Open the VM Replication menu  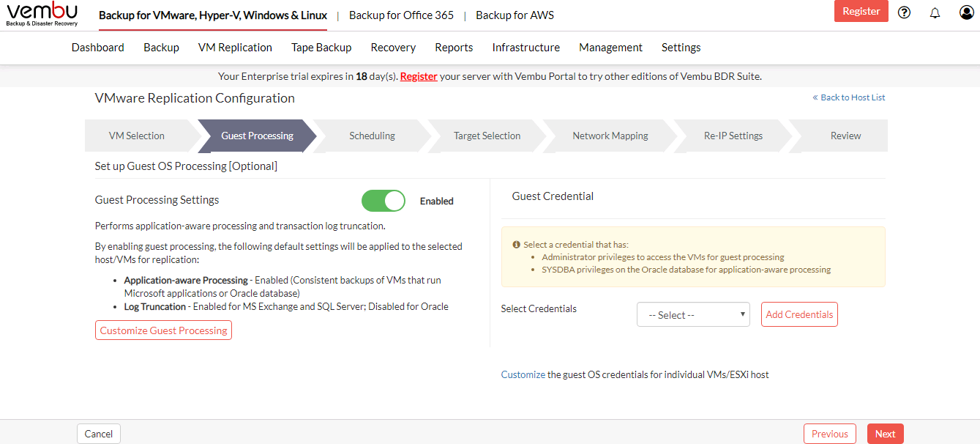click(x=235, y=48)
